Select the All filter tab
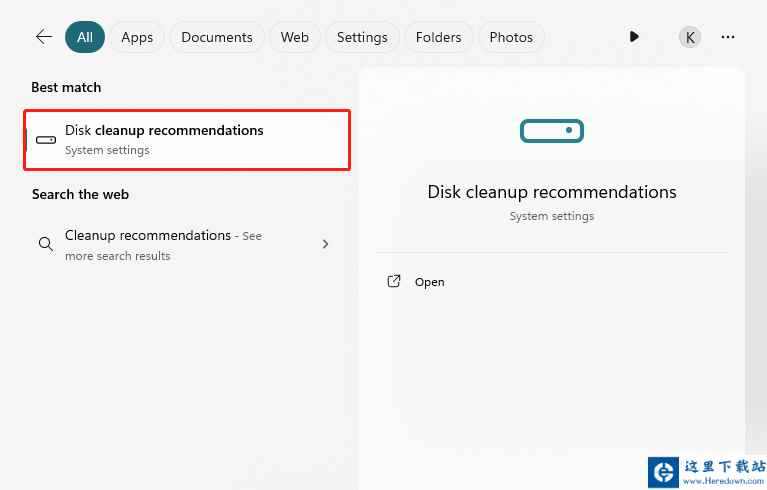 tap(85, 37)
